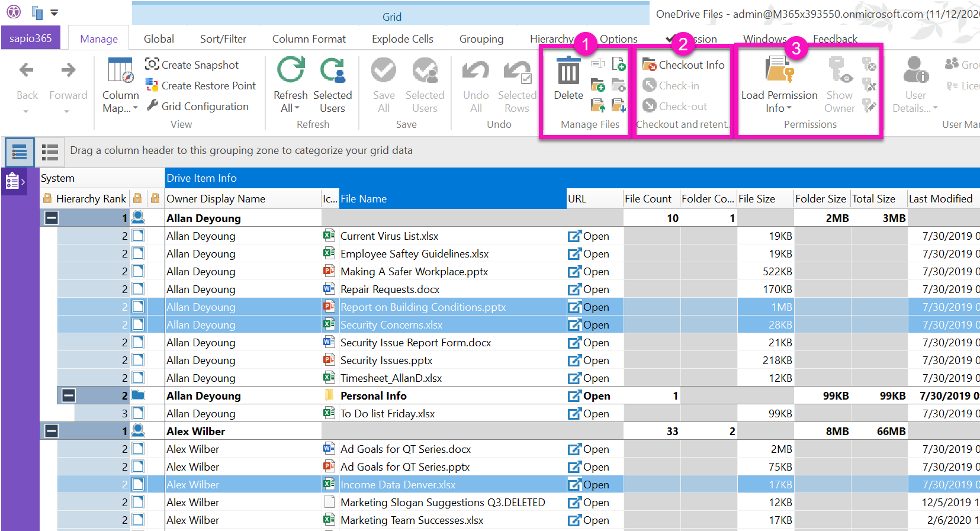Click the Forward arrow icon

[x=68, y=70]
